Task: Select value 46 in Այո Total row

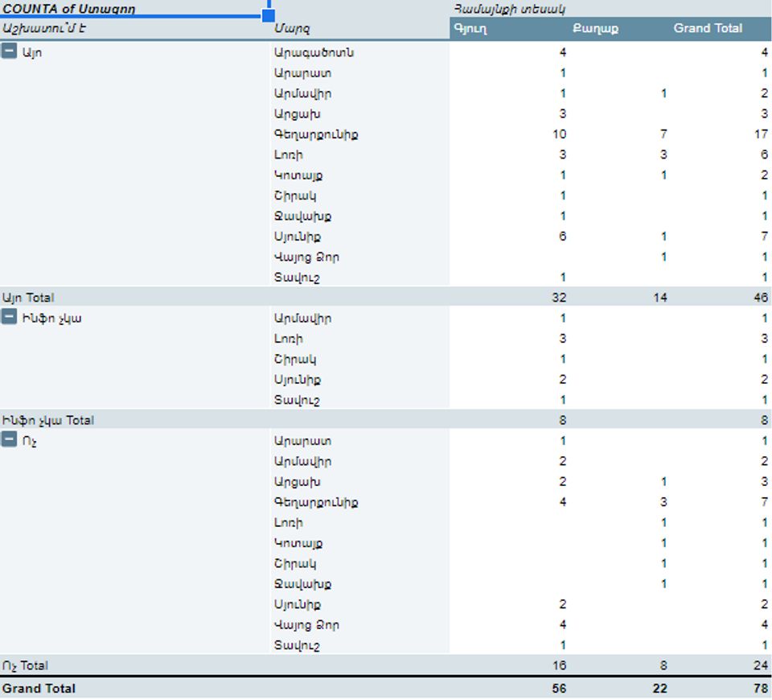Action: (761, 298)
